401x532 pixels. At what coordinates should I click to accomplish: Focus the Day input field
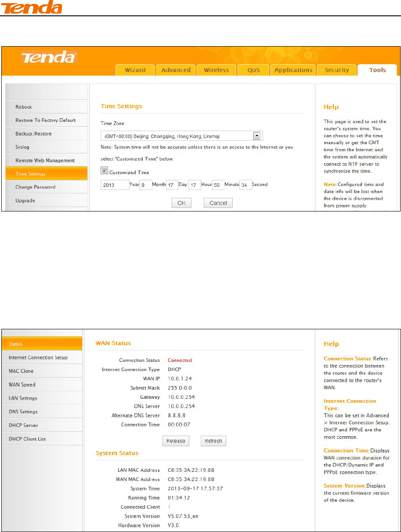pos(172,185)
